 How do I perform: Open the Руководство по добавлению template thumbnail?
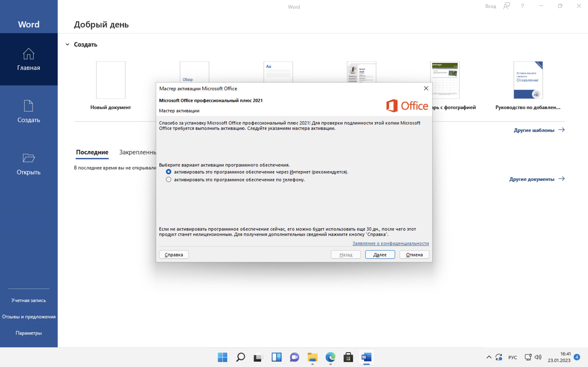point(528,80)
